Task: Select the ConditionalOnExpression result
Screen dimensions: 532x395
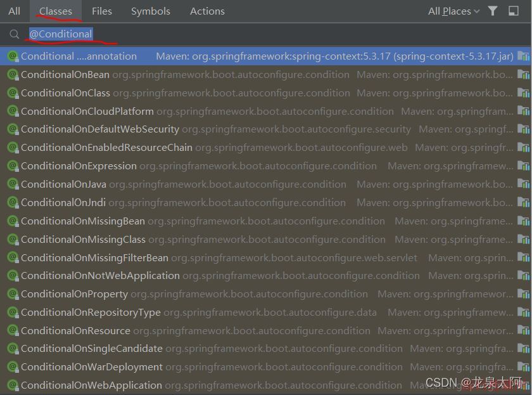Action: [x=79, y=166]
